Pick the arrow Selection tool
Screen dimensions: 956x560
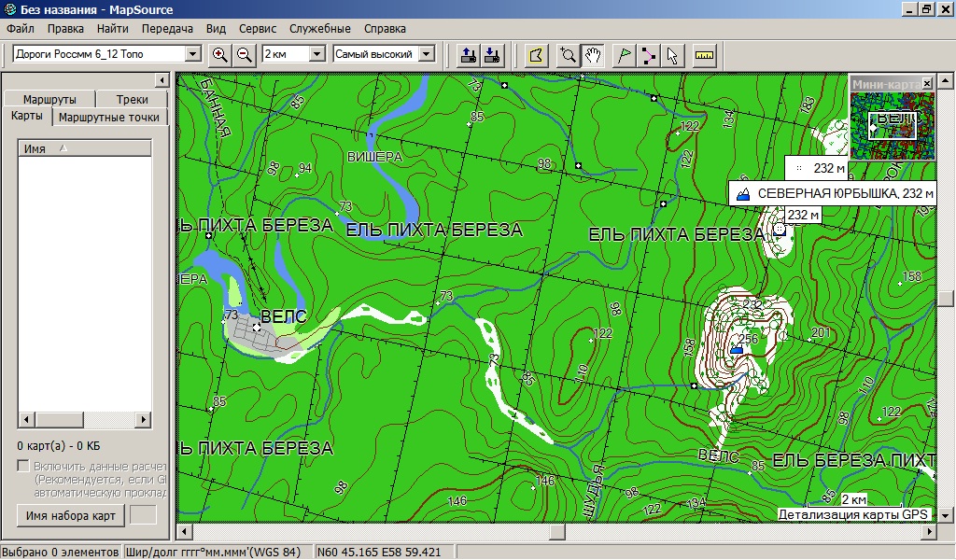pyautogui.click(x=672, y=55)
